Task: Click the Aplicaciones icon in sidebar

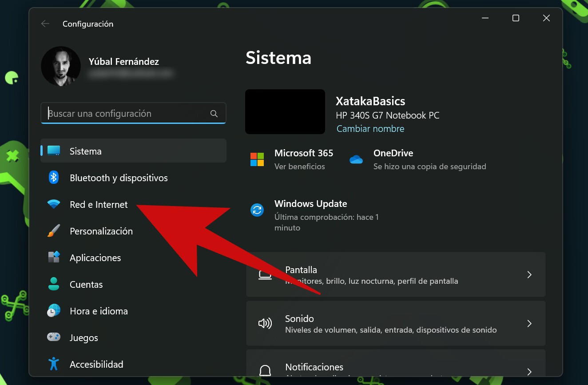Action: 54,258
